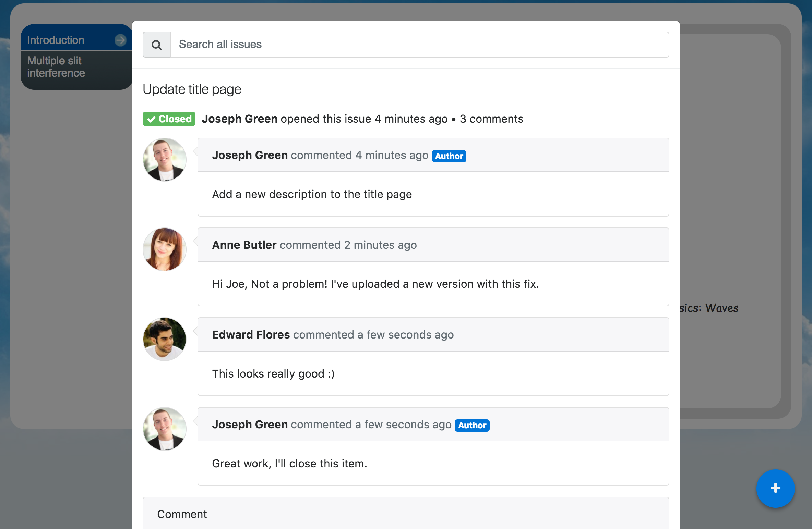
Task: Click the blue plus floating button
Action: click(x=775, y=488)
